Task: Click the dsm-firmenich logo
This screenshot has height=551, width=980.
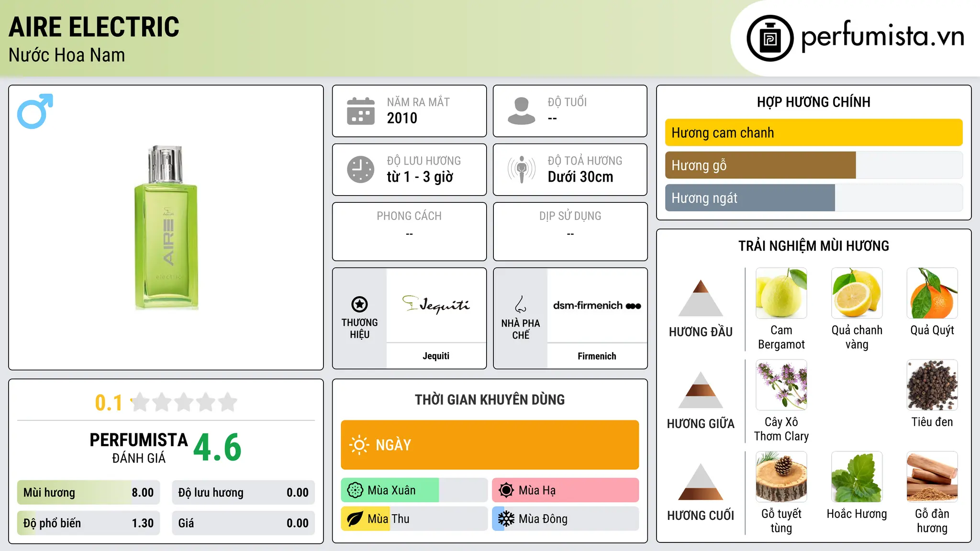Action: (x=597, y=306)
